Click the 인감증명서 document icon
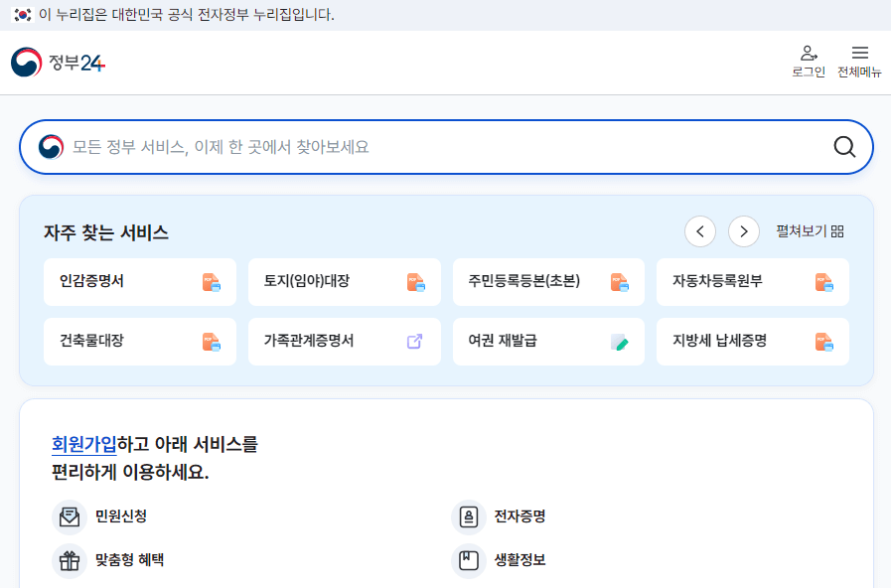The height and width of the screenshot is (588, 891). (x=211, y=282)
